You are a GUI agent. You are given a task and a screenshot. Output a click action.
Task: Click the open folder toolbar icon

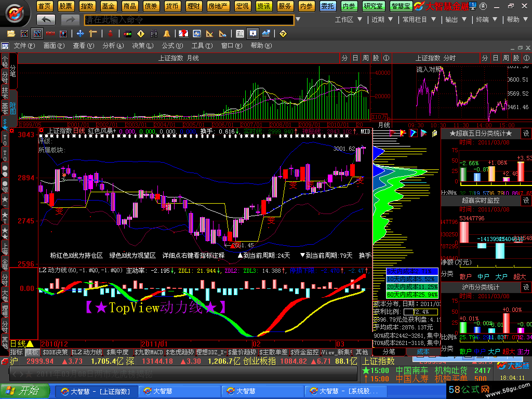(x=11, y=34)
